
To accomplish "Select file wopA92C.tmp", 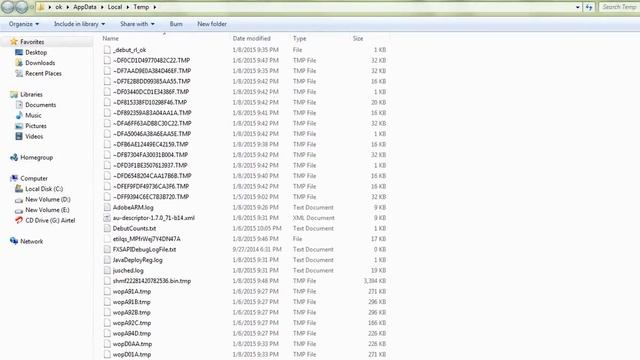I will [132, 323].
